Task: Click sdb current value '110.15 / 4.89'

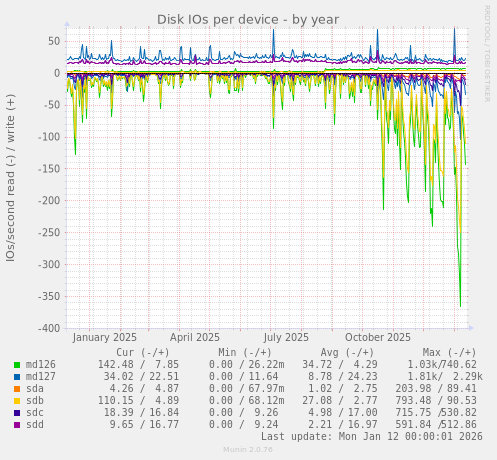Action: (x=138, y=401)
